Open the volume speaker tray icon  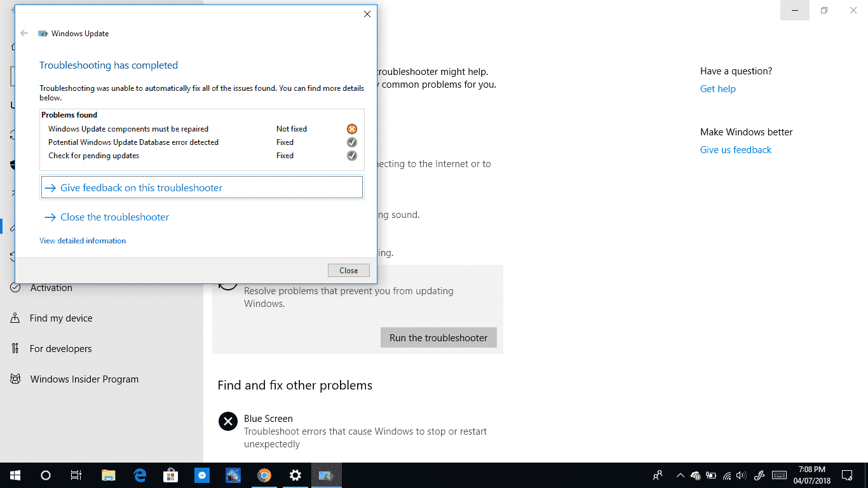741,475
